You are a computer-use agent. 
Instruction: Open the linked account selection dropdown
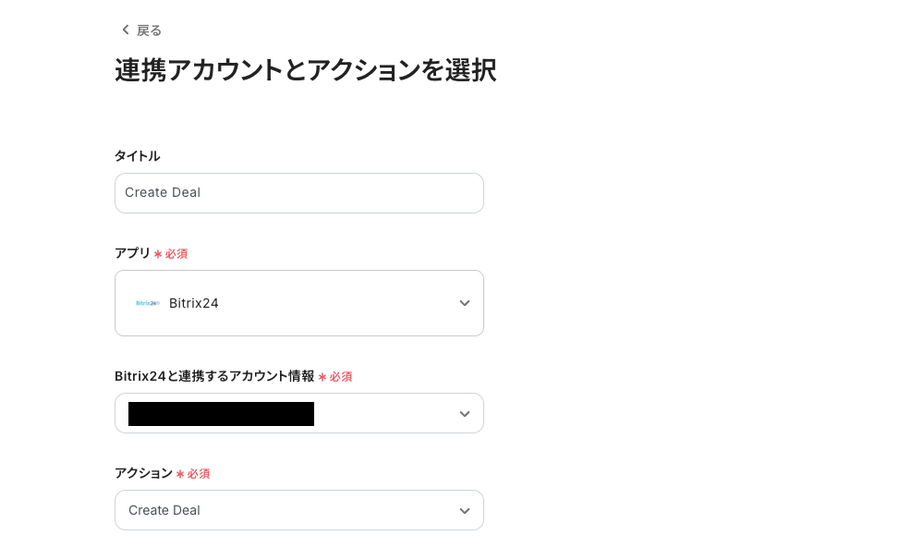pos(298,413)
